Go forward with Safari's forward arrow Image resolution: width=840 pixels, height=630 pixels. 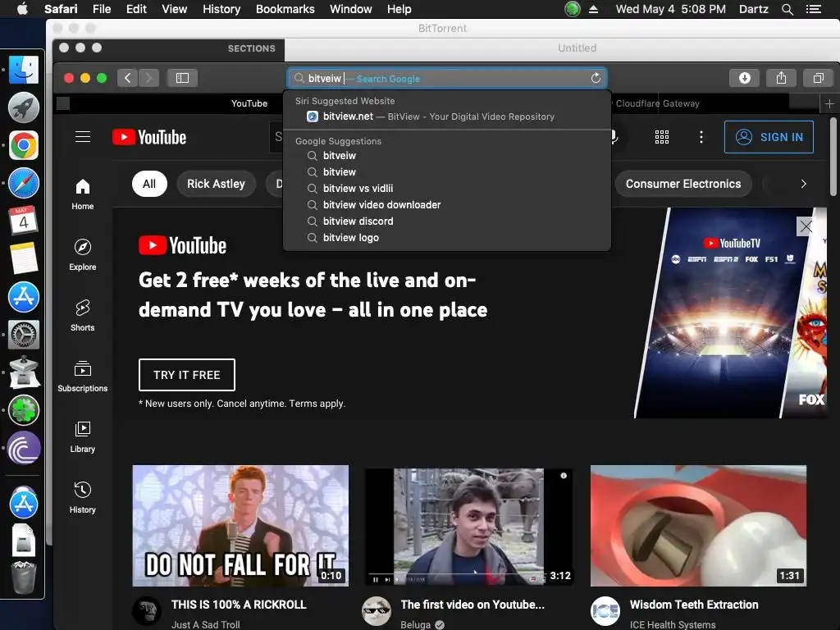149,78
